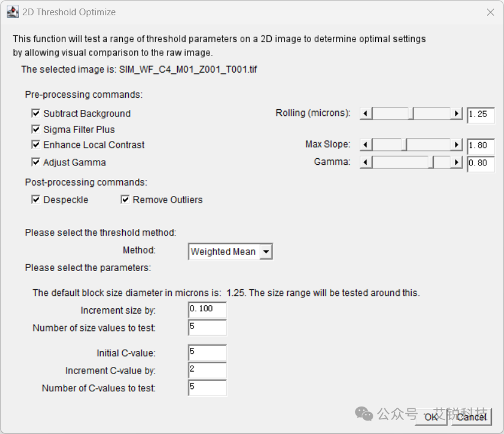The image size is (504, 434).
Task: Click the OK button
Action: (x=431, y=417)
